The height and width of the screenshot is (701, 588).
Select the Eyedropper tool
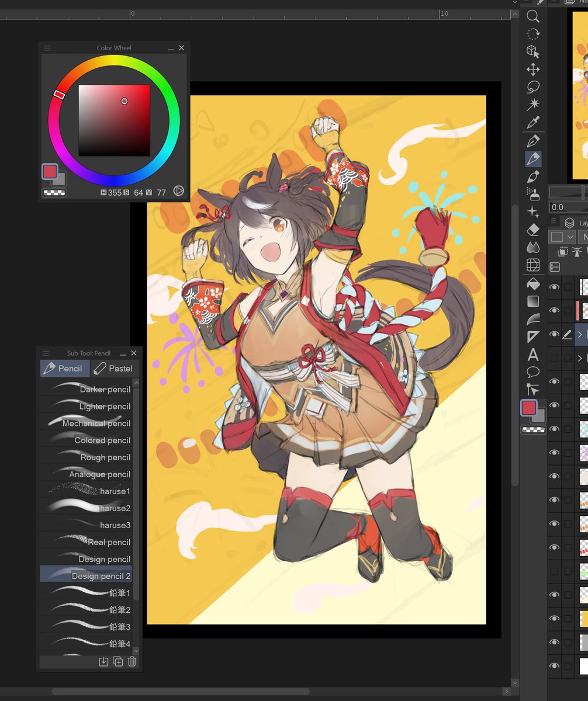coord(533,123)
